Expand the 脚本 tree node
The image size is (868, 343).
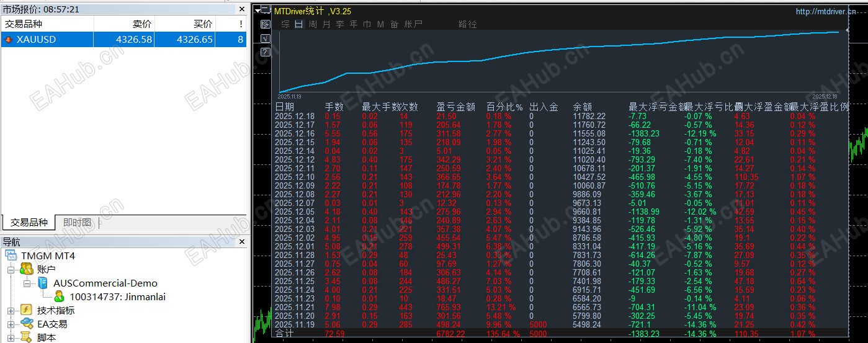tap(11, 338)
